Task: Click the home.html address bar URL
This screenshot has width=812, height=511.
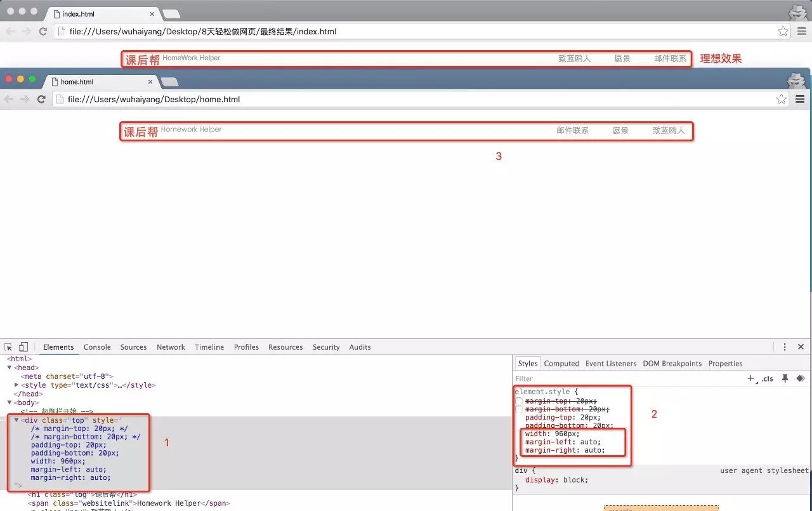Action: [154, 99]
